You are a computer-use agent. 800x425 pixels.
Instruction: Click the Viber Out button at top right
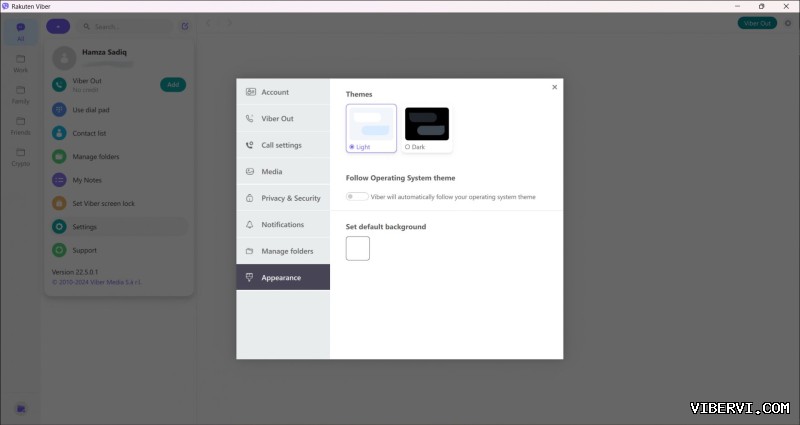[756, 23]
